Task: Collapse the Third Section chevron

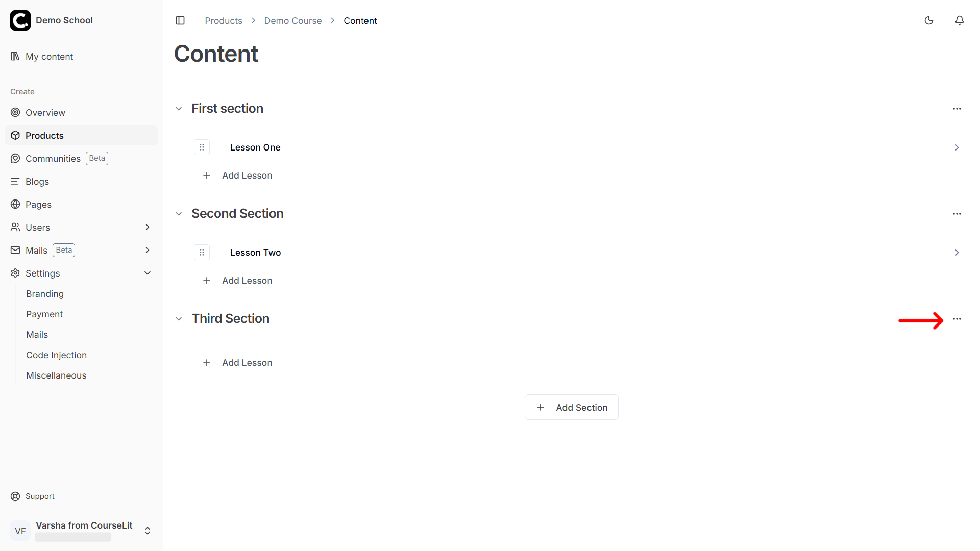Action: pos(179,319)
